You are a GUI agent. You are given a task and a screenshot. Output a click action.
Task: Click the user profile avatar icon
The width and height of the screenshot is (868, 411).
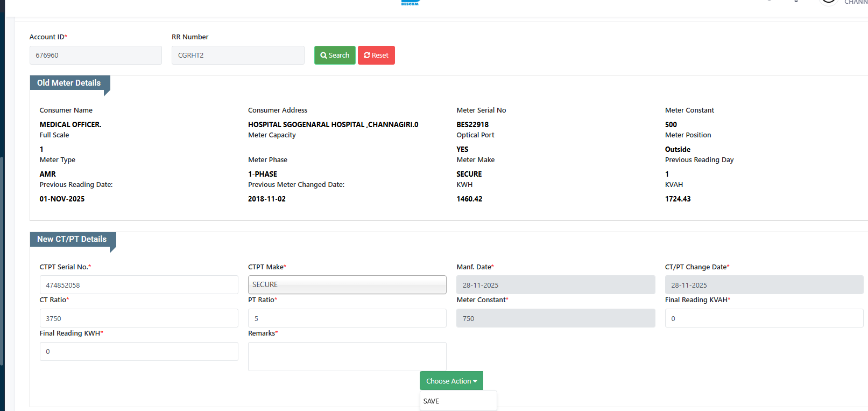pos(828,2)
